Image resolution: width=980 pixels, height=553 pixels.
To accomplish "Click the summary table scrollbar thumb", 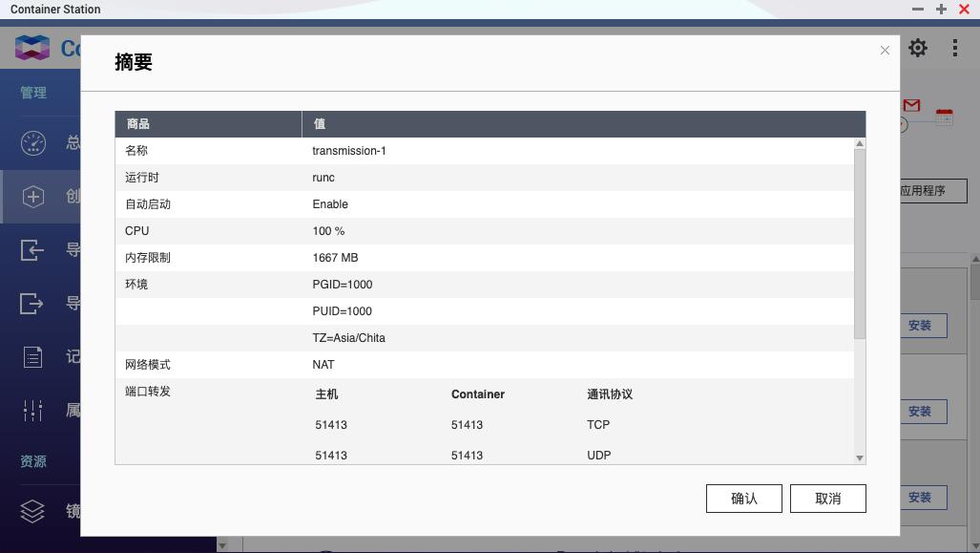I will point(860,244).
